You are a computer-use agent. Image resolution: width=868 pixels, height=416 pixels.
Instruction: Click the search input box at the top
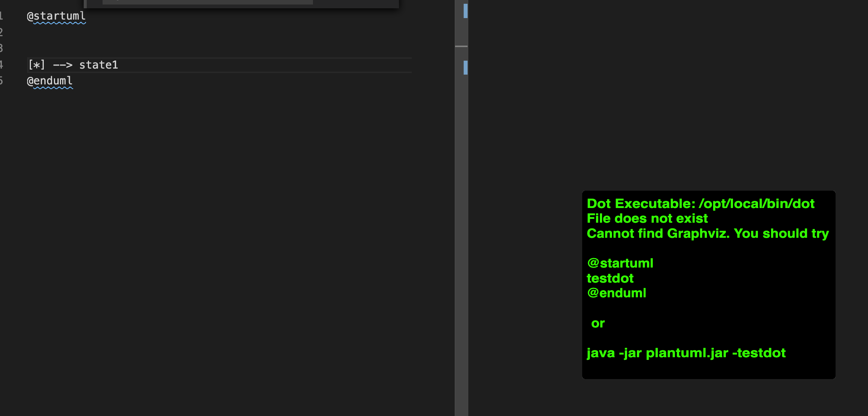click(x=207, y=2)
